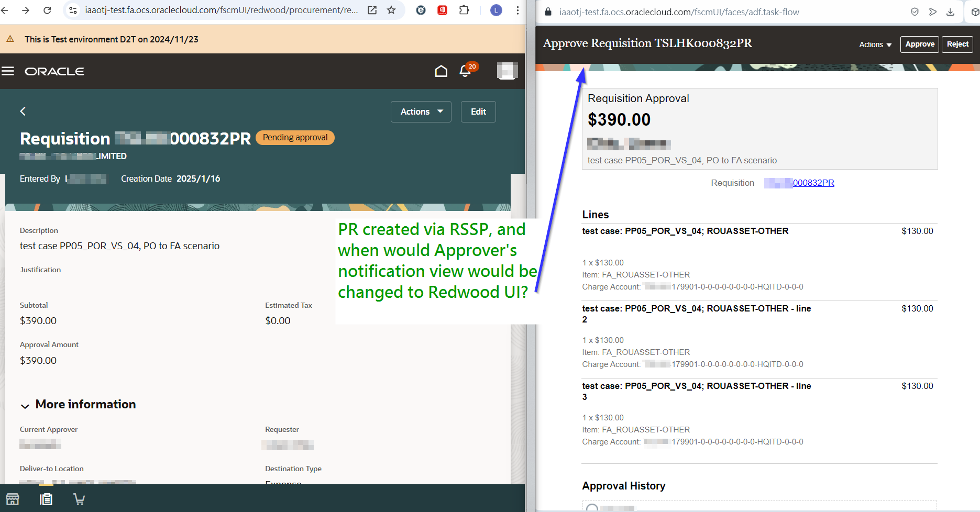The height and width of the screenshot is (512, 980).
Task: Click the download icon in the approval window
Action: point(951,12)
